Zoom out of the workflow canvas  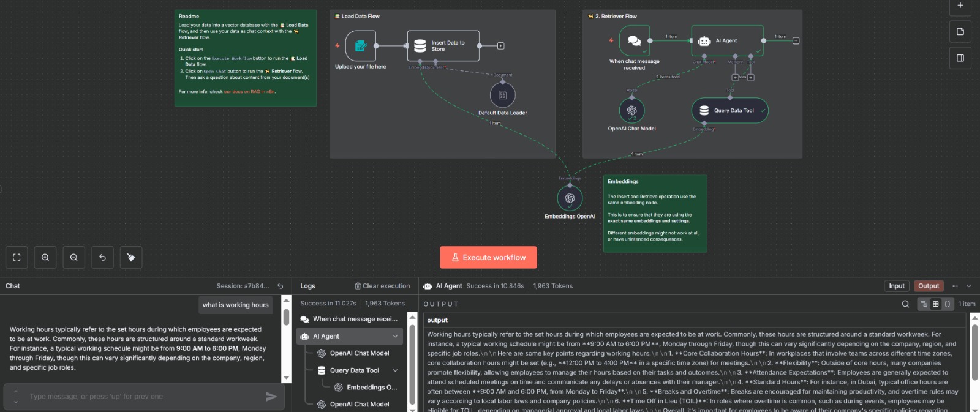coord(74,258)
